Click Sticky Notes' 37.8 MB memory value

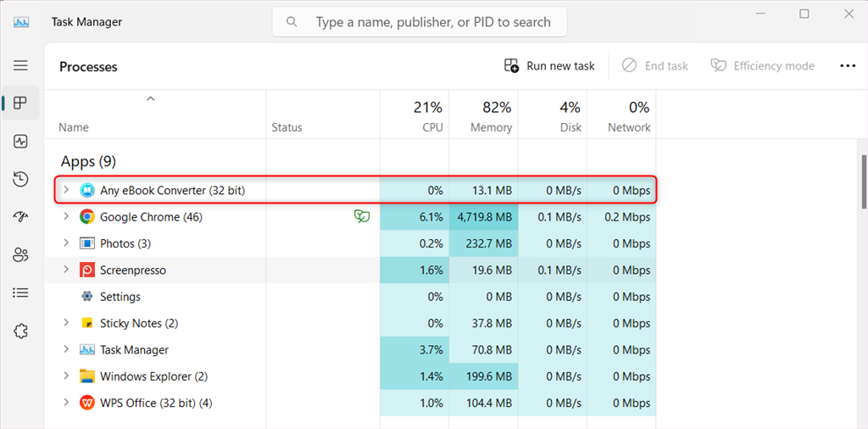click(x=492, y=323)
